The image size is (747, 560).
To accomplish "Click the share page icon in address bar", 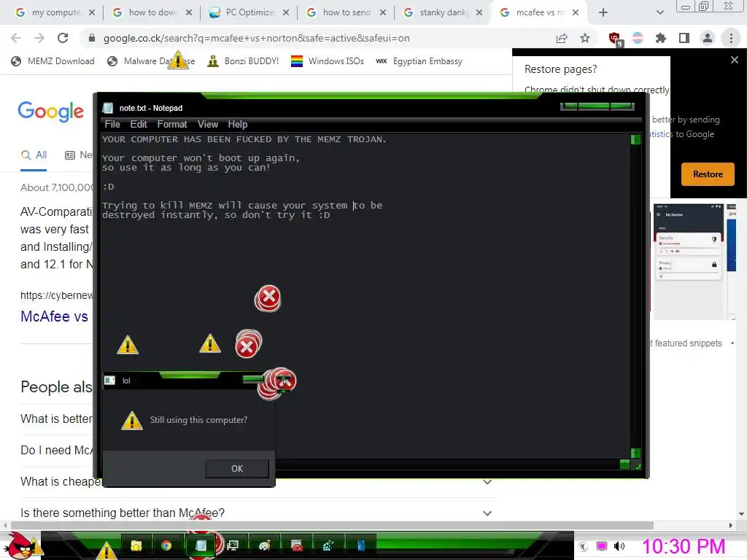I will [562, 39].
